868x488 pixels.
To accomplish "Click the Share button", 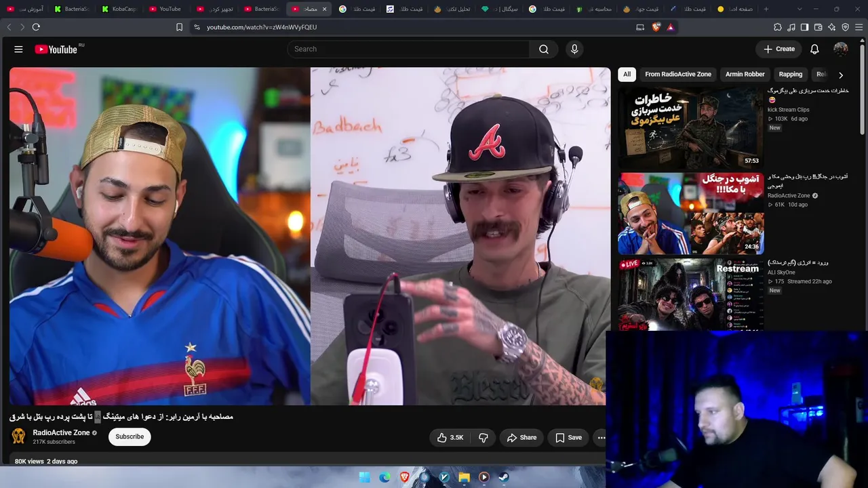I will click(x=522, y=438).
